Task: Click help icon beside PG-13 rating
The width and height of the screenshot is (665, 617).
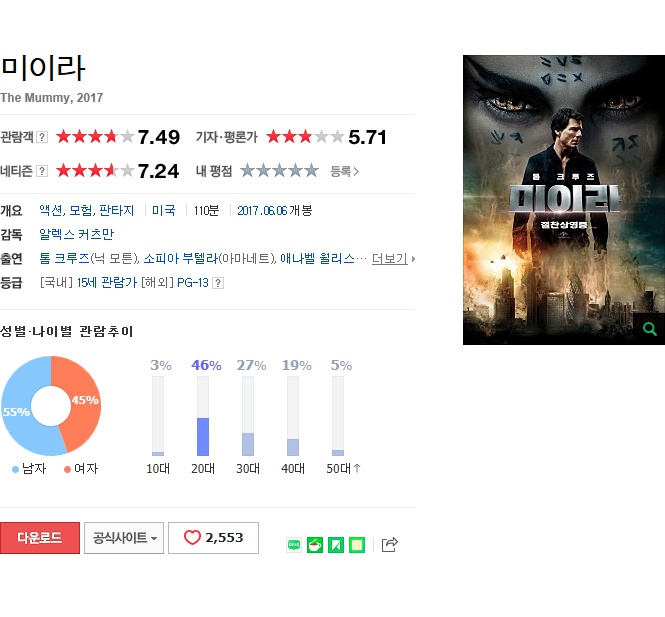Action: point(218,283)
